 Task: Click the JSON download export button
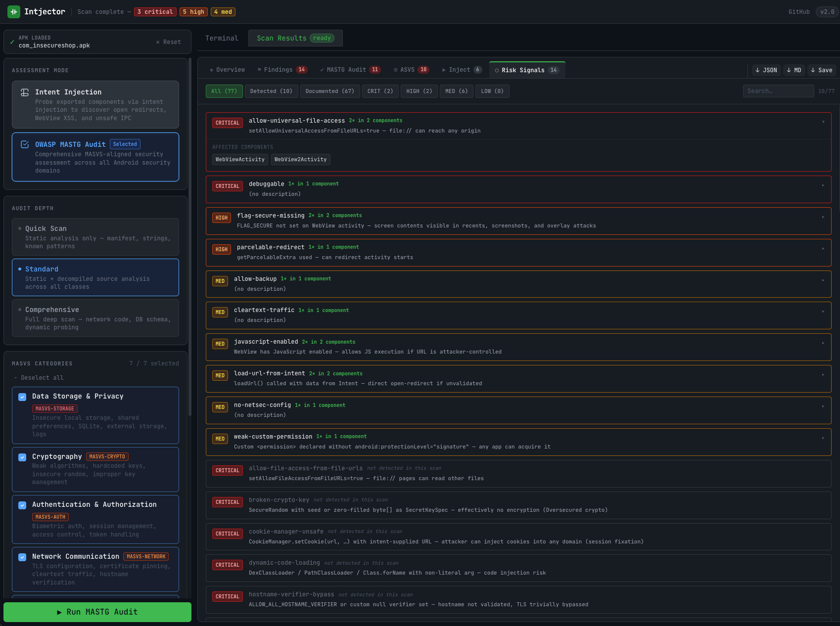tap(766, 70)
